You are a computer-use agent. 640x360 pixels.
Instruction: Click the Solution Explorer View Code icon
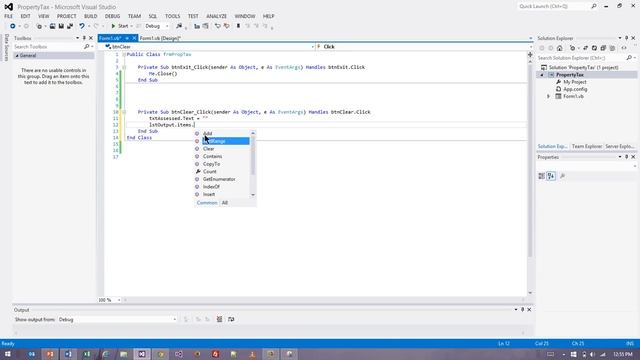pos(624,48)
